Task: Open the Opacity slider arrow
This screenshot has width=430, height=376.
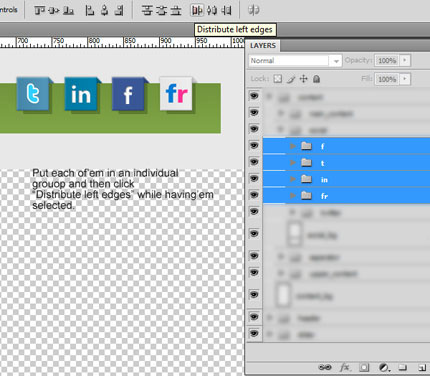Action: click(x=405, y=60)
